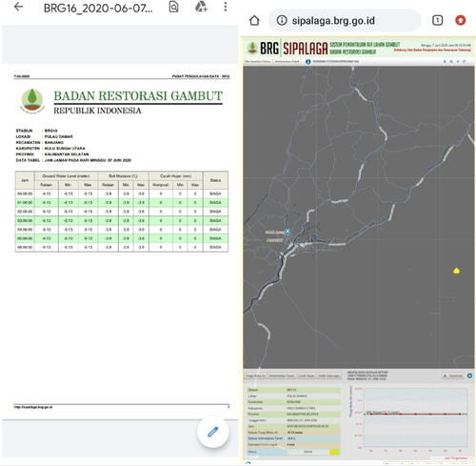Viewport: 476px width, 466px height.
Task: Tap the back arrow in the PDF viewer
Action: (18, 7)
